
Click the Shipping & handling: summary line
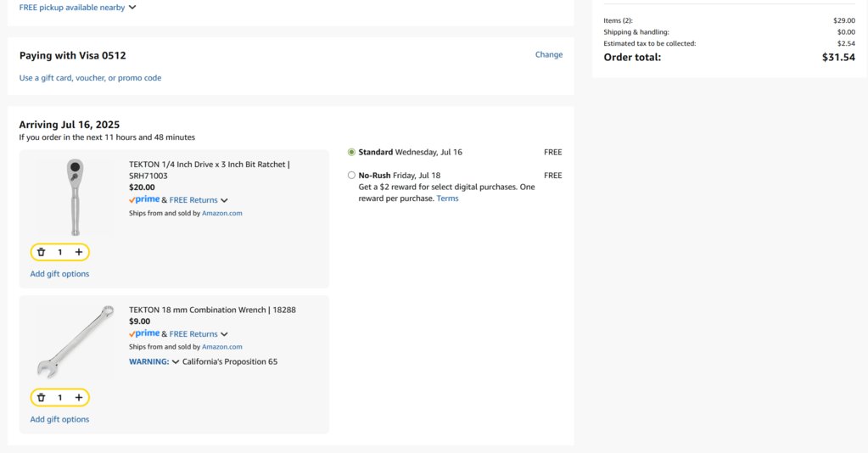point(729,32)
